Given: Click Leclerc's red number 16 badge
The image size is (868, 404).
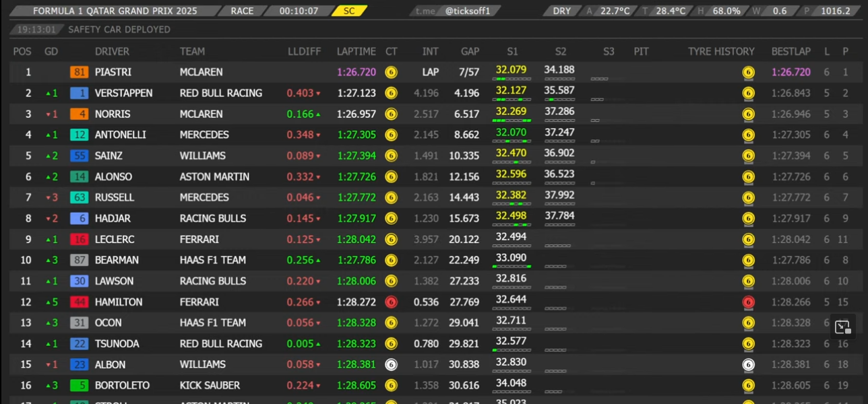Looking at the screenshot, I should click(80, 240).
